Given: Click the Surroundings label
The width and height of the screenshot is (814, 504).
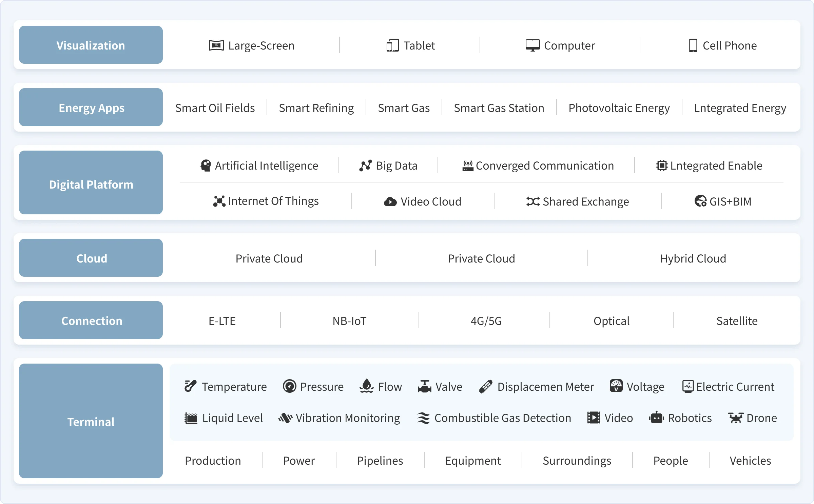Looking at the screenshot, I should [577, 461].
